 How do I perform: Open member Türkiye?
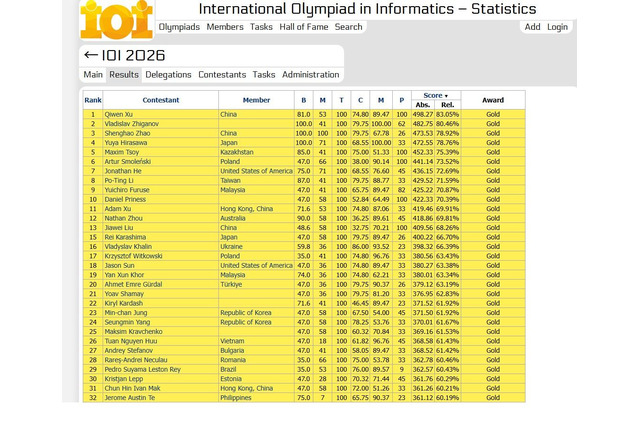(231, 284)
